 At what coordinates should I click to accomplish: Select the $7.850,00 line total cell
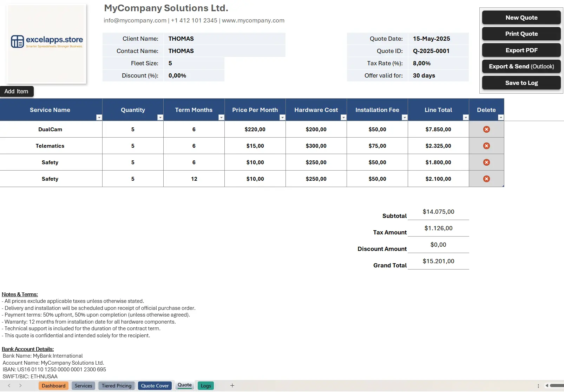pos(438,129)
